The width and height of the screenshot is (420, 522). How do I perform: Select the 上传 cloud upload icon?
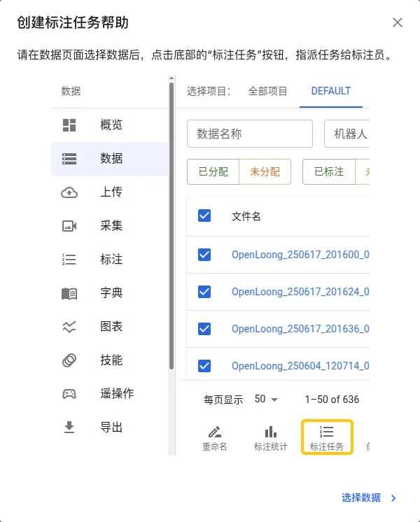click(x=69, y=192)
